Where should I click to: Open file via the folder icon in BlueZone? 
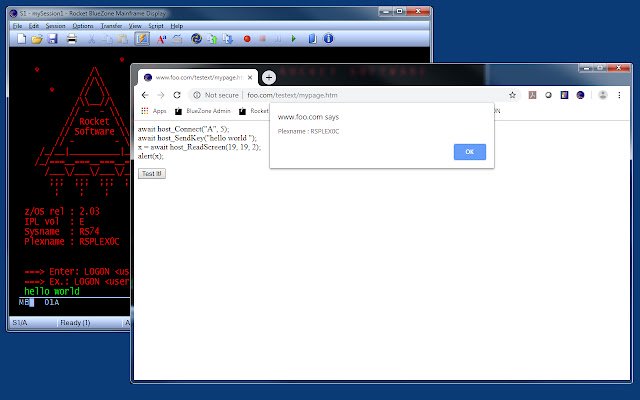[37, 39]
